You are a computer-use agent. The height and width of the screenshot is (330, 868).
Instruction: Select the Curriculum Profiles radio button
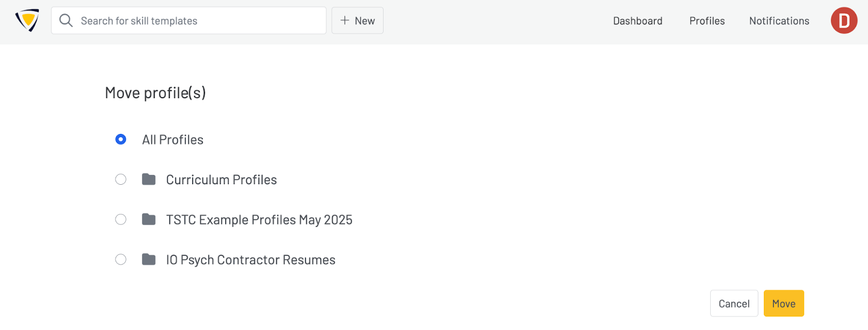pyautogui.click(x=121, y=179)
